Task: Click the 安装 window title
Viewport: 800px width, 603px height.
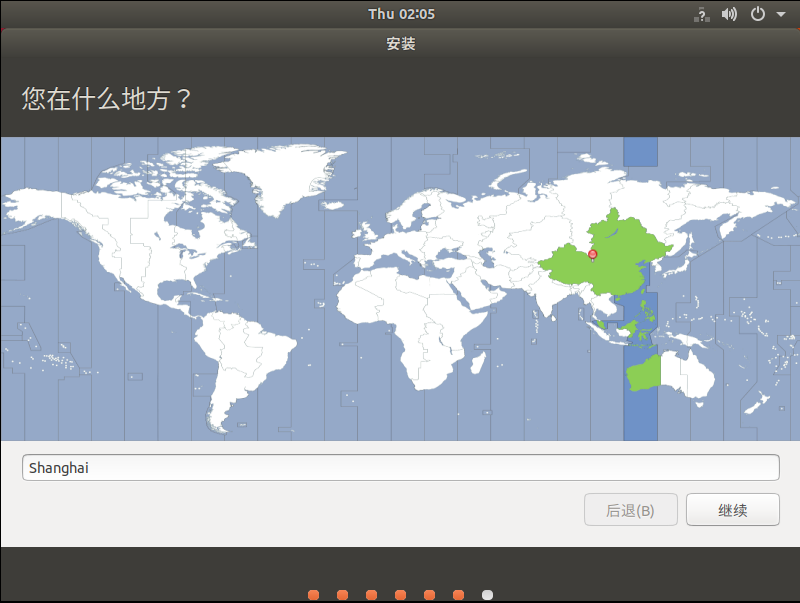Action: click(401, 44)
